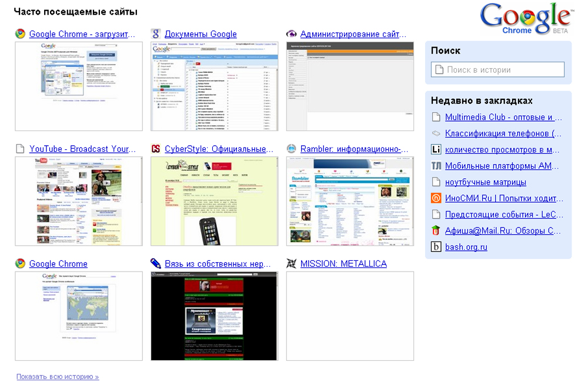Image resolution: width=588 pixels, height=392 pixels.
Task: Click the Классификация телефонов bookmark icon
Action: (436, 133)
